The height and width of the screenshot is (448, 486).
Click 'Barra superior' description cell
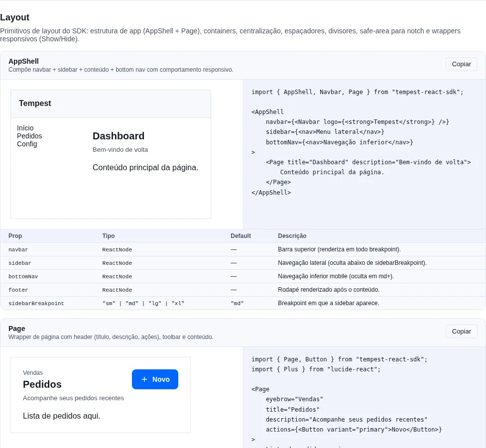click(x=340, y=249)
